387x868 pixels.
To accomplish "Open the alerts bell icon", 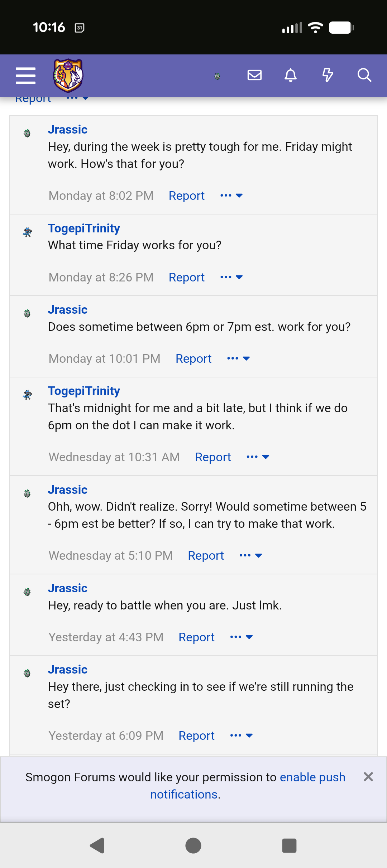I will pyautogui.click(x=291, y=75).
